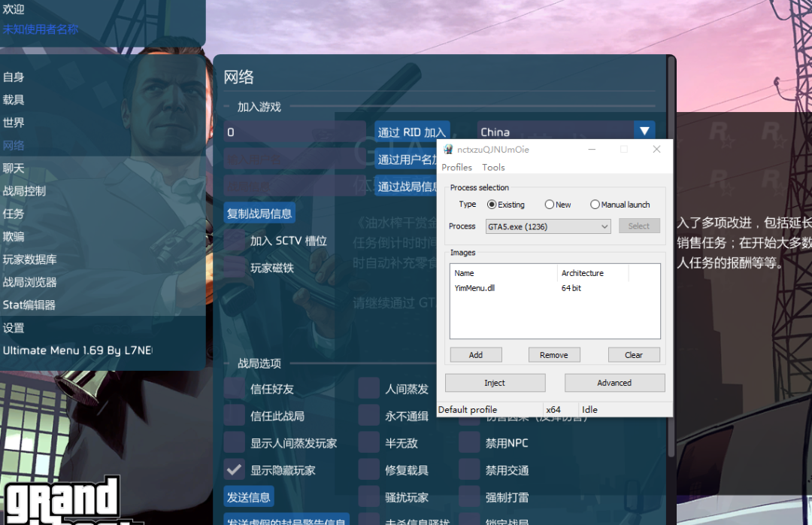Viewport: 812px width, 525px height.
Task: Toggle 禁用NPC checkbox
Action: point(470,443)
